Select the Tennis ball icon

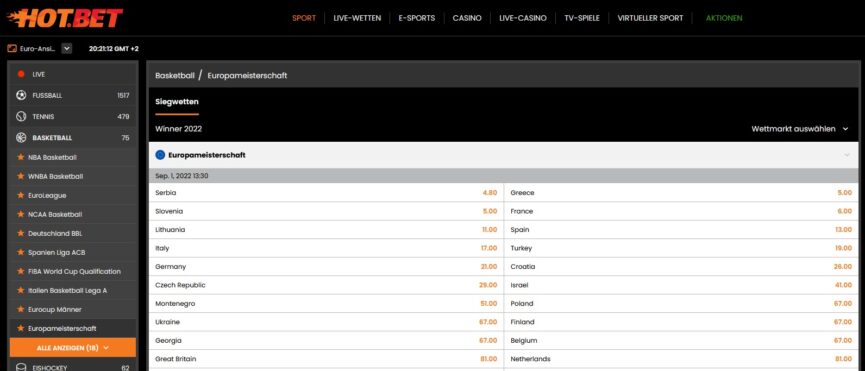pyautogui.click(x=21, y=117)
